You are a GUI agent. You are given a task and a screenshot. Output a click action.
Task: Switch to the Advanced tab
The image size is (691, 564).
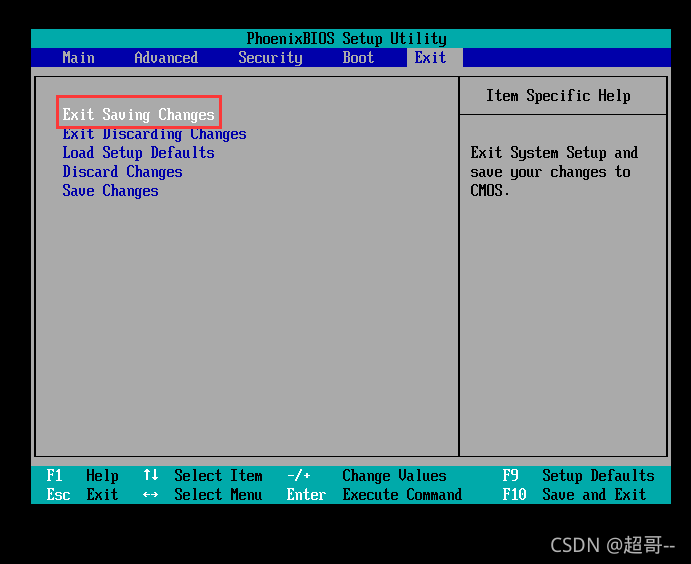166,58
